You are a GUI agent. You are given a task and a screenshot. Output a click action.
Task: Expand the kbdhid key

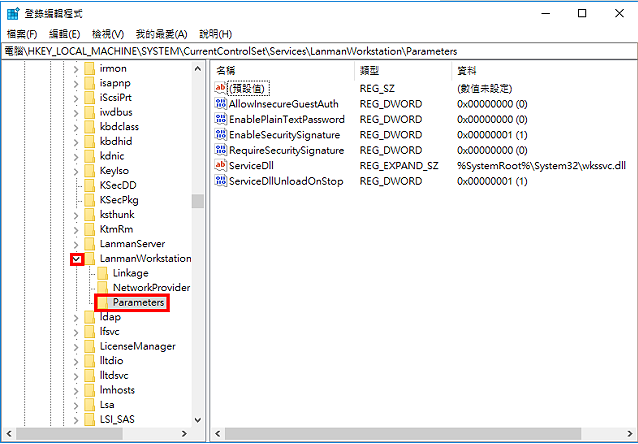76,142
